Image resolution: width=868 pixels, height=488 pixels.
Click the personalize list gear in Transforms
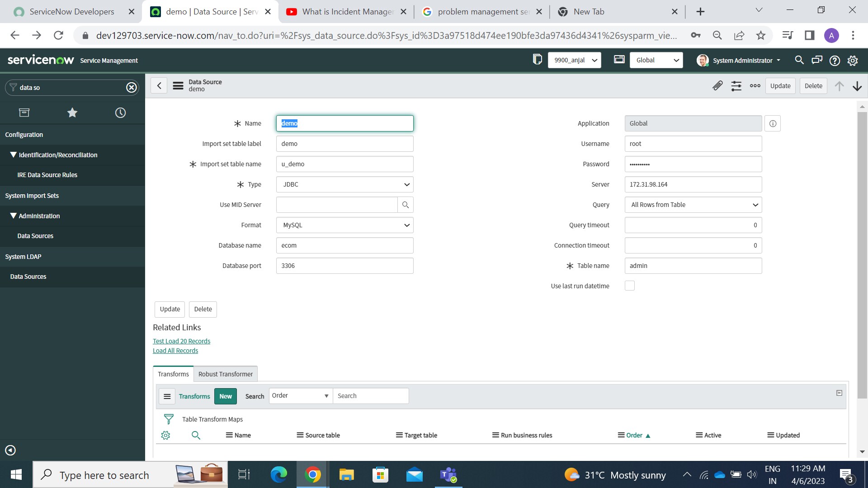click(x=165, y=435)
